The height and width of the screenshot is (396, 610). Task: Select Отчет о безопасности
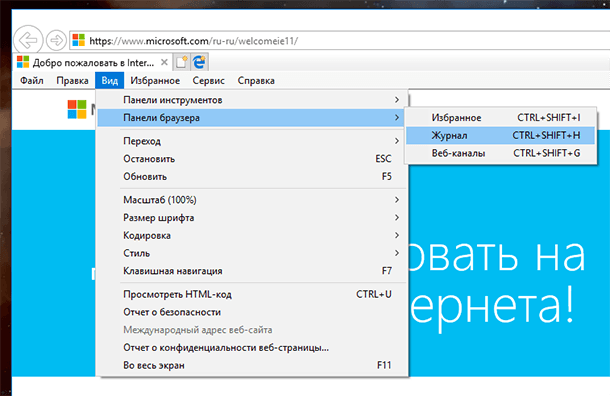[252, 312]
